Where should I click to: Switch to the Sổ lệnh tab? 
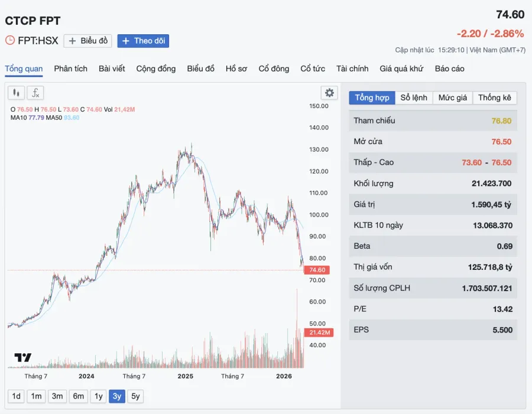414,97
